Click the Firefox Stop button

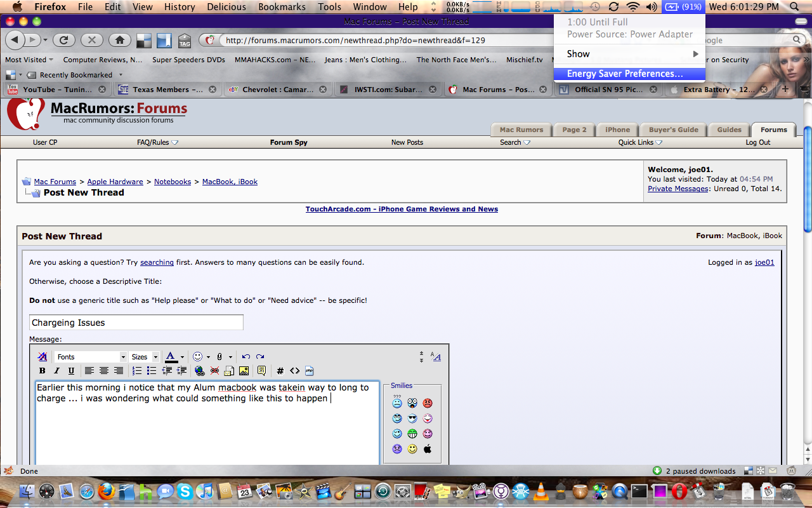[x=91, y=40]
